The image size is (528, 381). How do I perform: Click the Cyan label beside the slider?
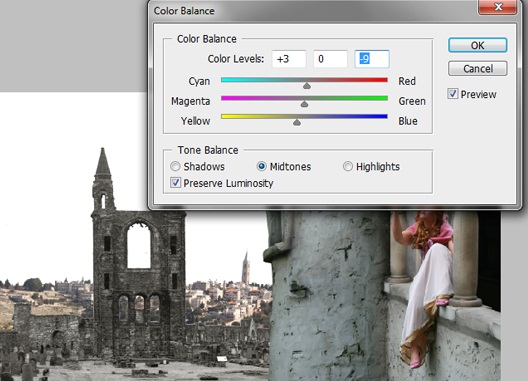coord(199,81)
